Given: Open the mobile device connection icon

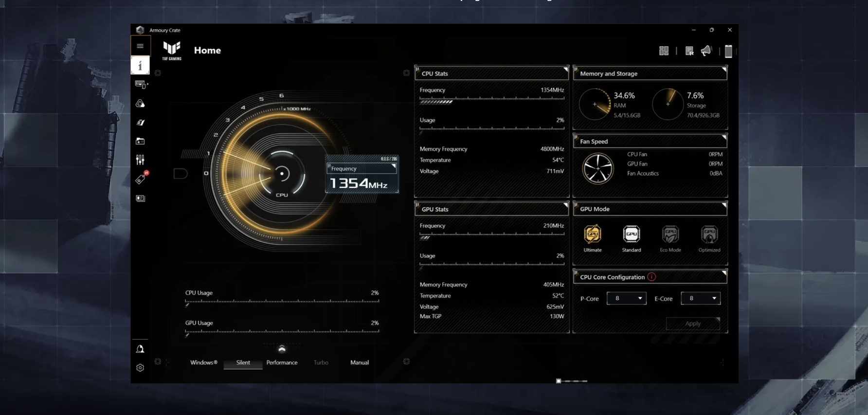Looking at the screenshot, I should tap(728, 51).
